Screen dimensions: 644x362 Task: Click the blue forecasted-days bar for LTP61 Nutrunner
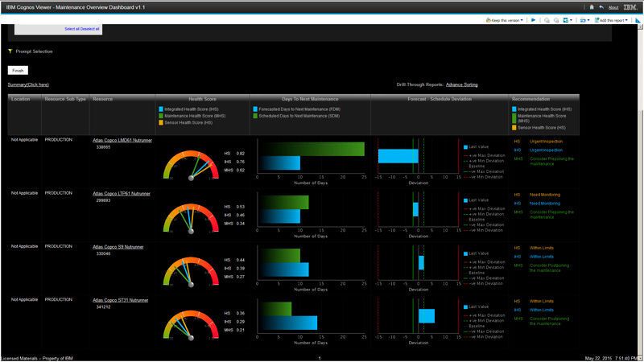279,216
